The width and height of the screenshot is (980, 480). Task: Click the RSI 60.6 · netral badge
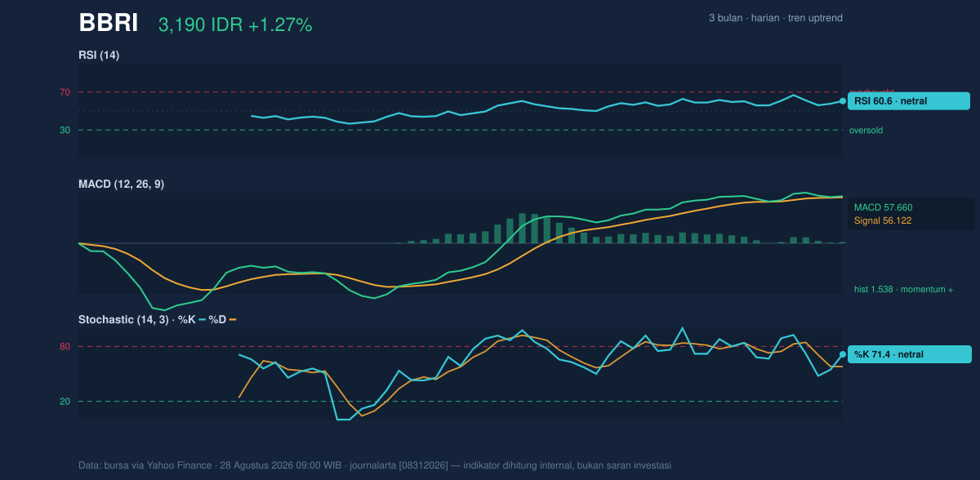tap(909, 101)
